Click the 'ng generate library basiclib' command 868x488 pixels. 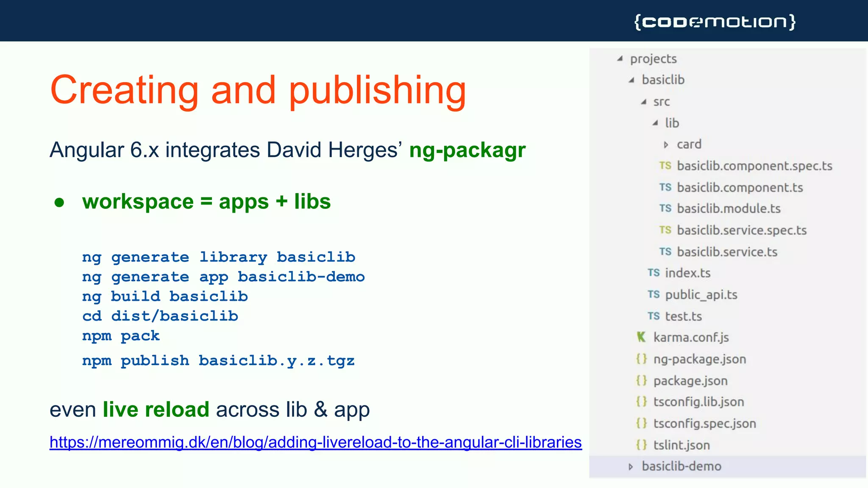(219, 257)
